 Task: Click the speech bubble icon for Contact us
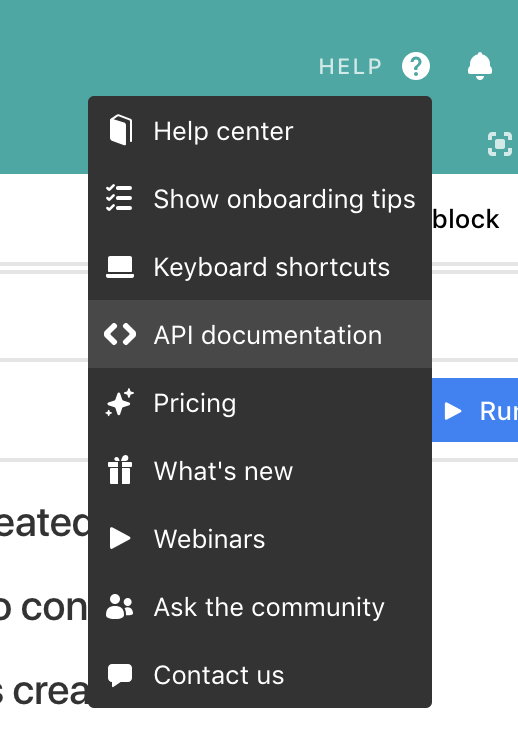pyautogui.click(x=120, y=675)
